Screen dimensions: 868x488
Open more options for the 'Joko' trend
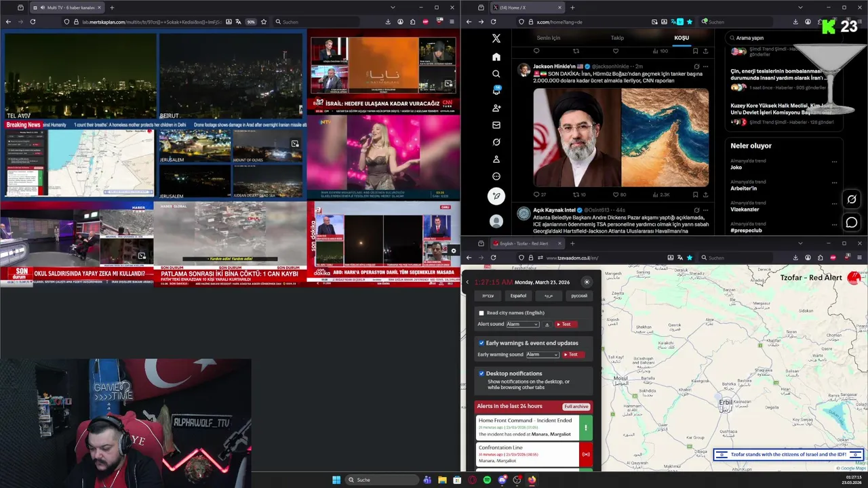coord(834,162)
